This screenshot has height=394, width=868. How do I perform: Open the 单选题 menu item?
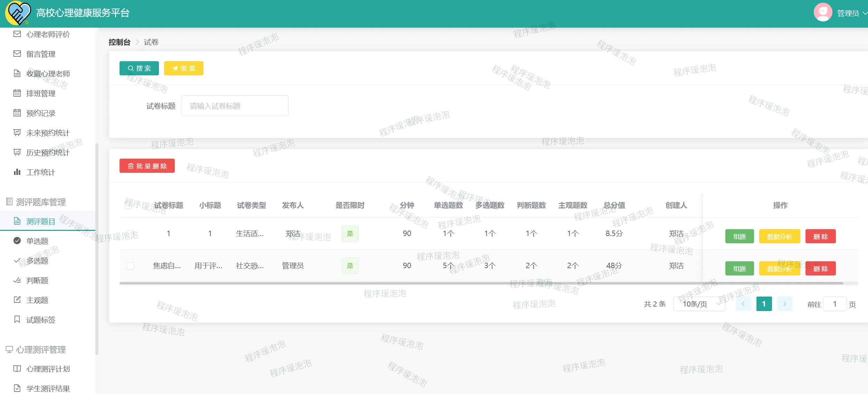37,241
